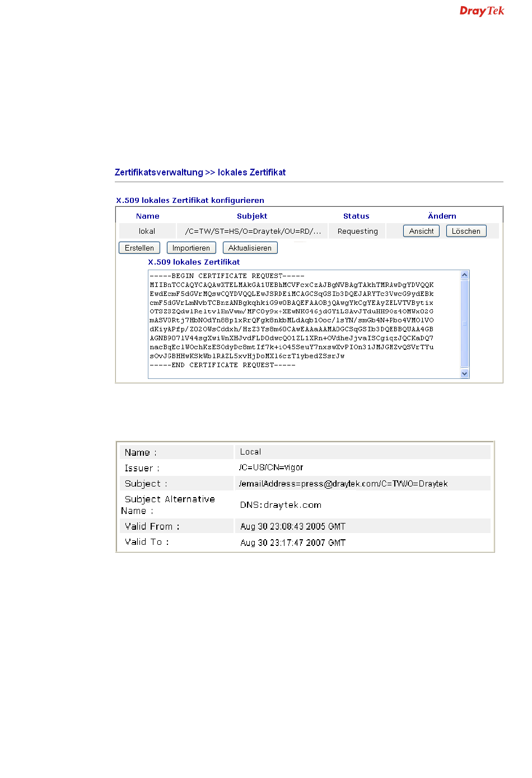Click the Erstellen button
532x778 pixels.
point(139,248)
